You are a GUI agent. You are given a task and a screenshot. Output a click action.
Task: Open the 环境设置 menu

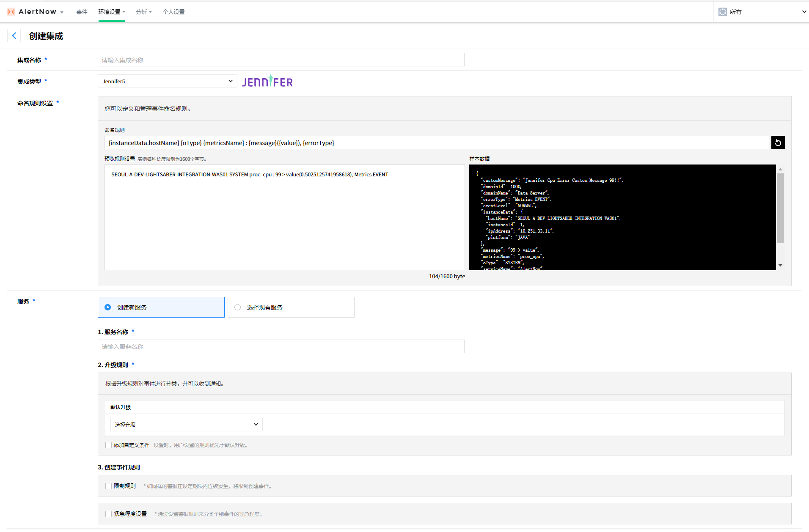point(111,12)
